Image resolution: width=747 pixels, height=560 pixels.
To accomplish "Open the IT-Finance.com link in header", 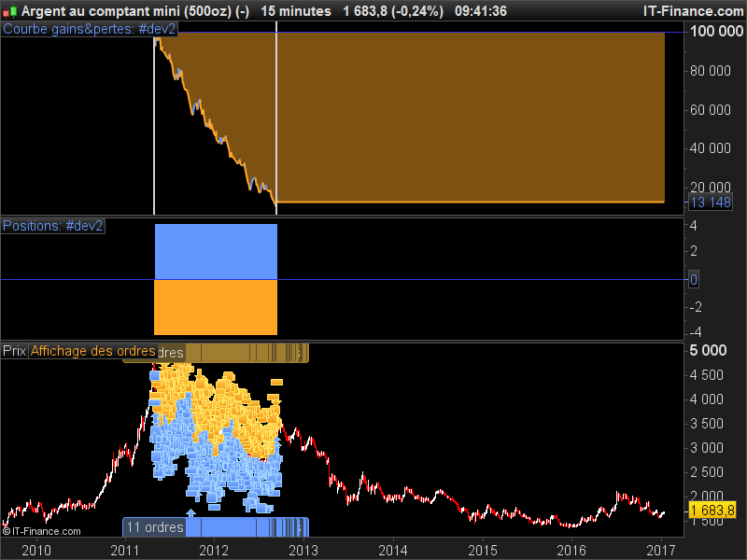I will [693, 11].
